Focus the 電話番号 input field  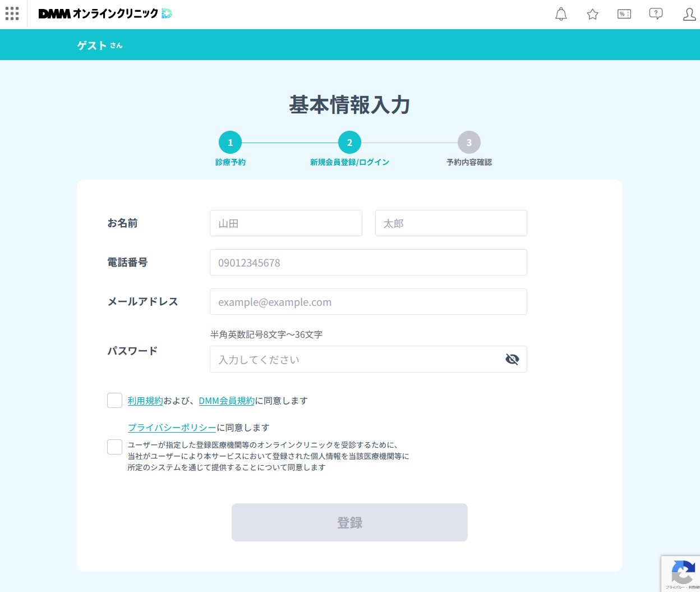click(x=368, y=263)
